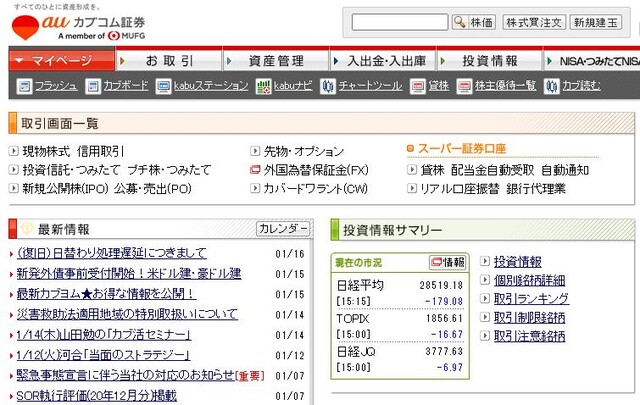
Task: Open 1/12(火)河合「当面のストラテジー」 link
Action: 103,355
